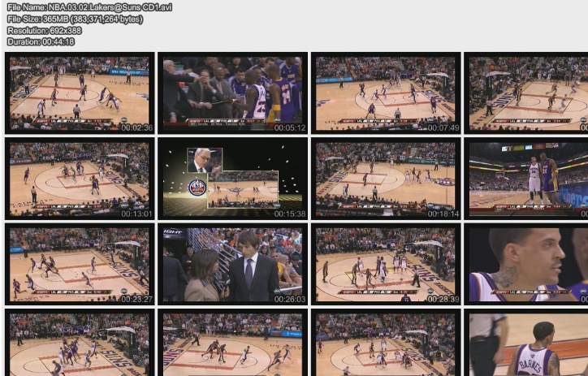The width and height of the screenshot is (588, 376).
Task: Open the thumbnail timestamped 00:02:36
Action: [80, 93]
